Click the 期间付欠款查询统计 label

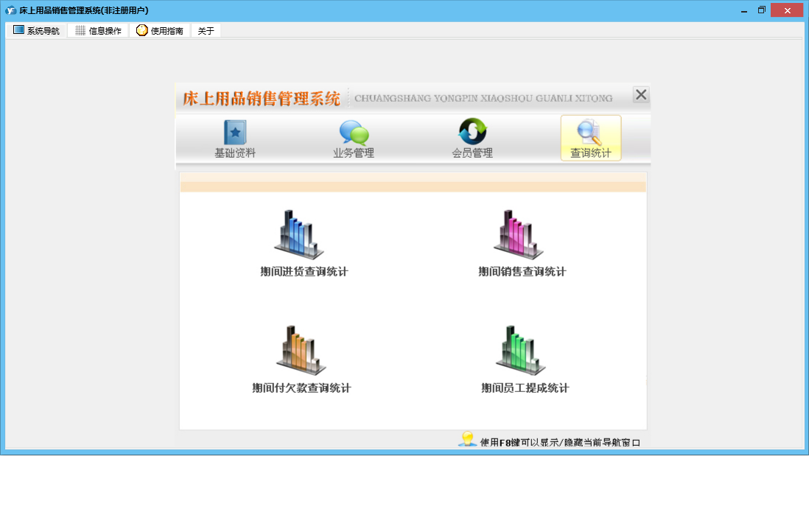[301, 388]
